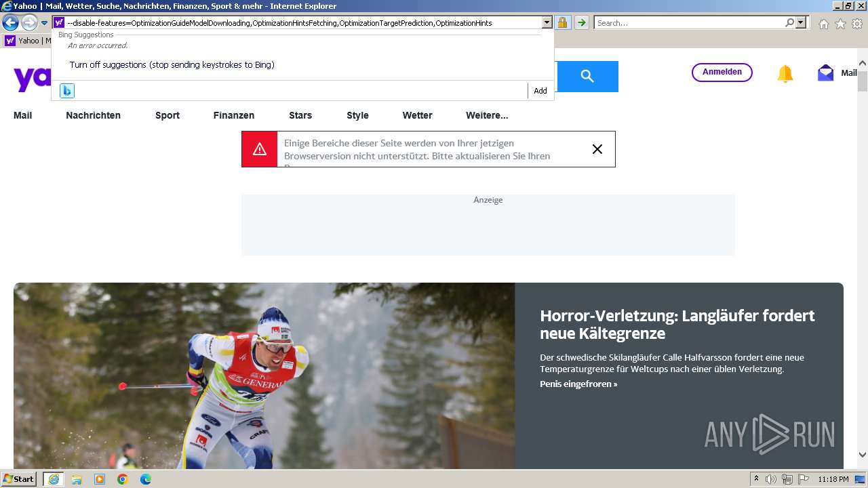Click the Penis eingefroren » link

578,384
